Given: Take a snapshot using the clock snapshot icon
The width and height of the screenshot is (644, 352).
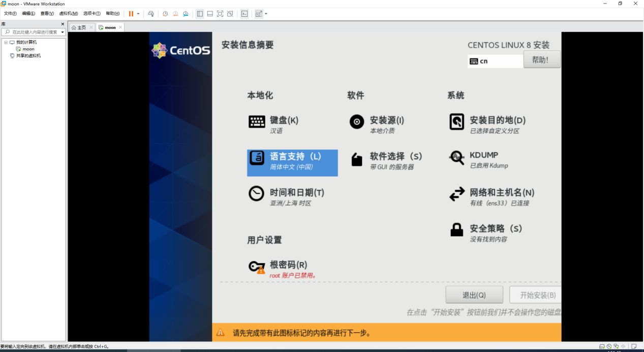Looking at the screenshot, I should tap(165, 14).
